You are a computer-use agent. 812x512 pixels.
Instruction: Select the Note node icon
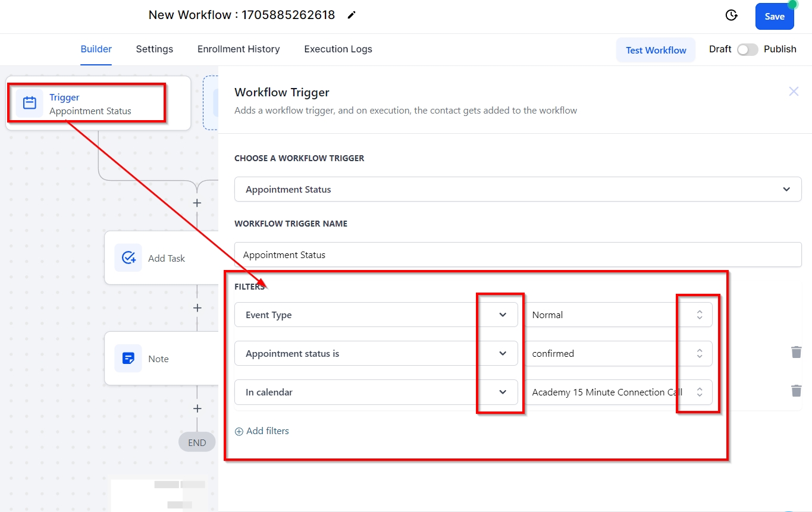pyautogui.click(x=128, y=359)
